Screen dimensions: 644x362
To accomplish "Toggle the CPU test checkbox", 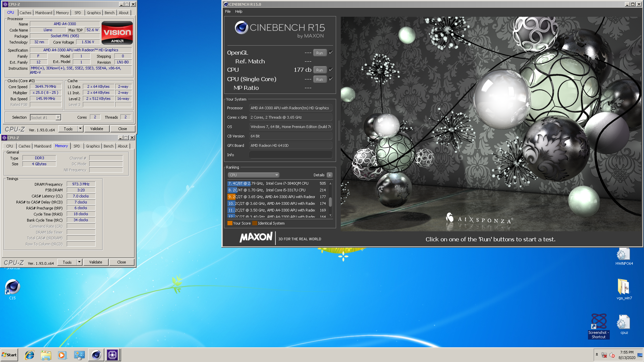I will point(331,69).
